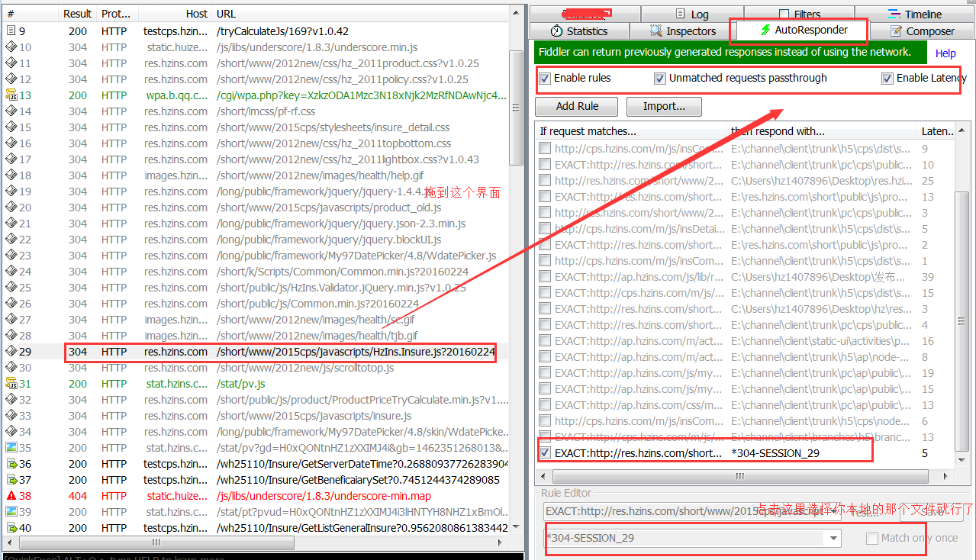Uncheck the *304-SESSION_29 rule checkbox

point(545,453)
